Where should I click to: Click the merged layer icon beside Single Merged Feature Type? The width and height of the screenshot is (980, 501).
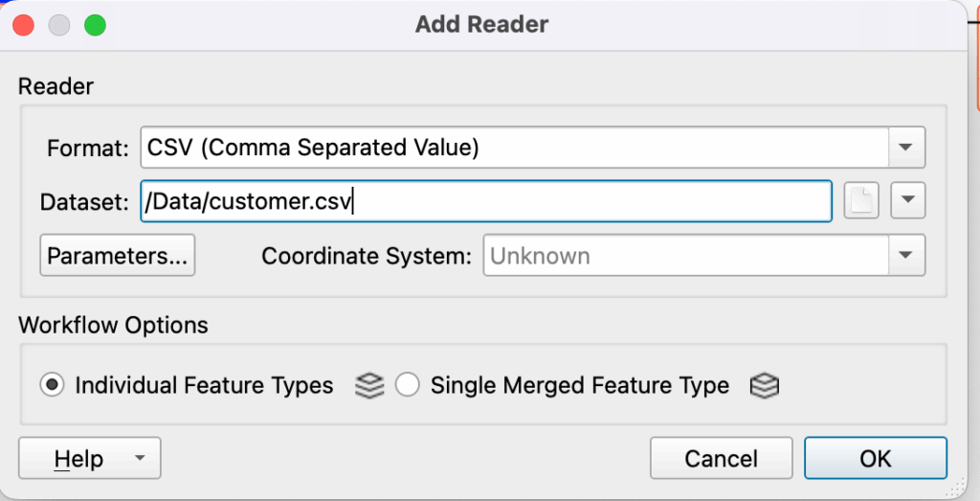(764, 385)
